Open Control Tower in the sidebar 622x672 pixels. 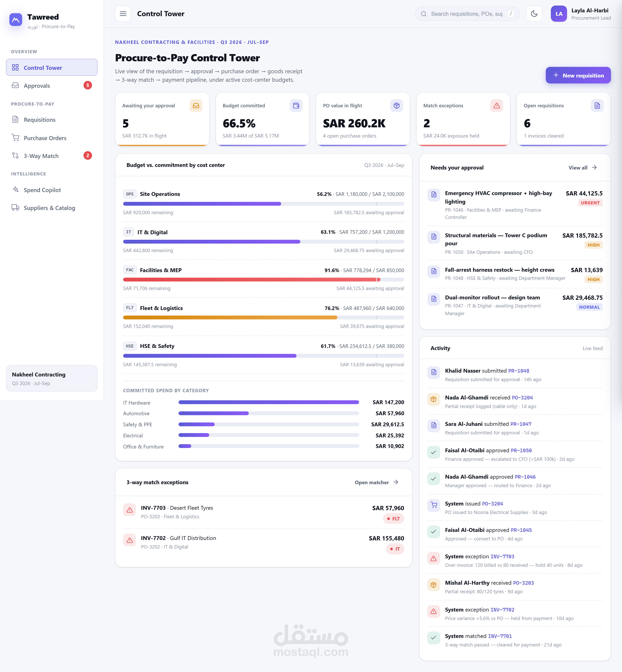click(x=52, y=68)
